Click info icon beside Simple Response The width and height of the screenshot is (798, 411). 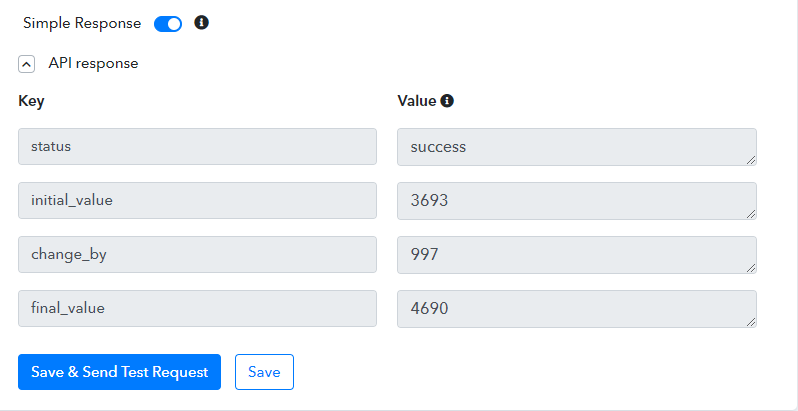202,23
